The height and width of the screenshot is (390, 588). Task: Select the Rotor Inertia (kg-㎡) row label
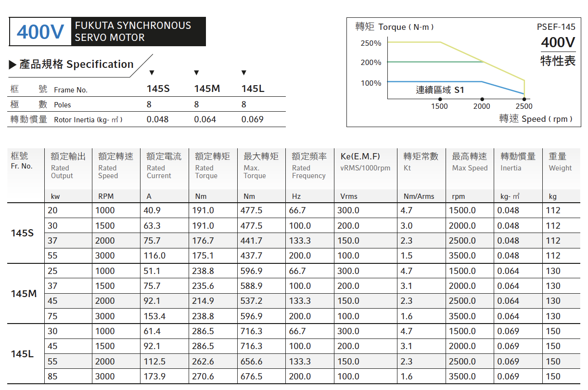(x=88, y=120)
